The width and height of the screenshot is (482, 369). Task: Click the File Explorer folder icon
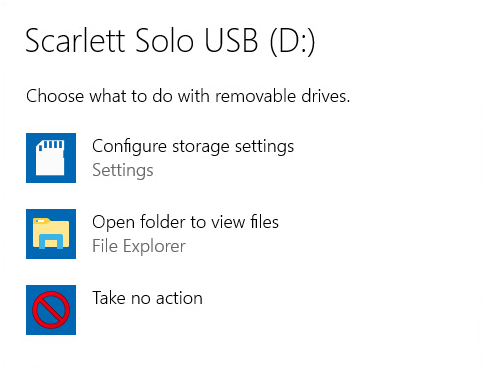[x=51, y=234]
